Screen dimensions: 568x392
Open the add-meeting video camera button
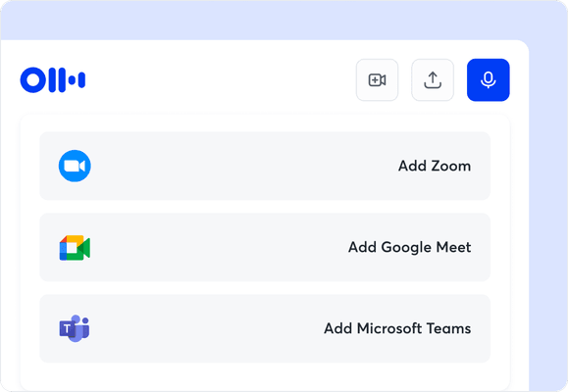pos(377,80)
